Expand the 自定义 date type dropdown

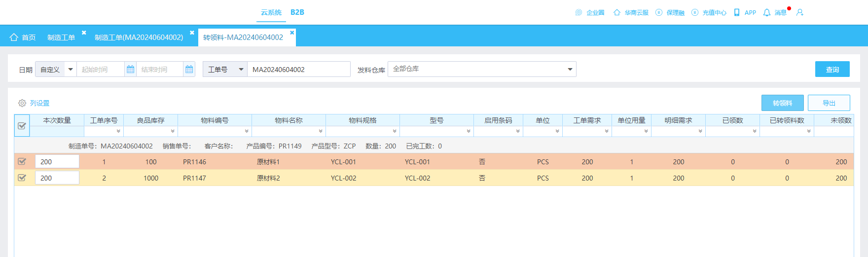coord(71,69)
